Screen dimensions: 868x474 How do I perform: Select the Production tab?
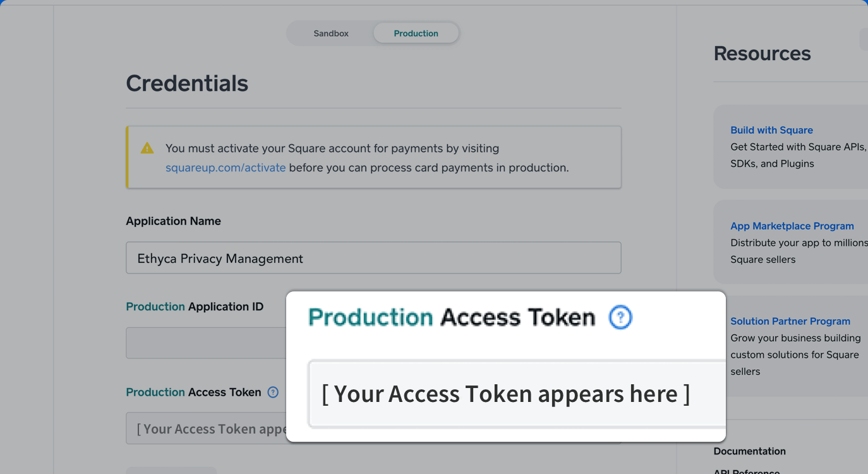[416, 33]
